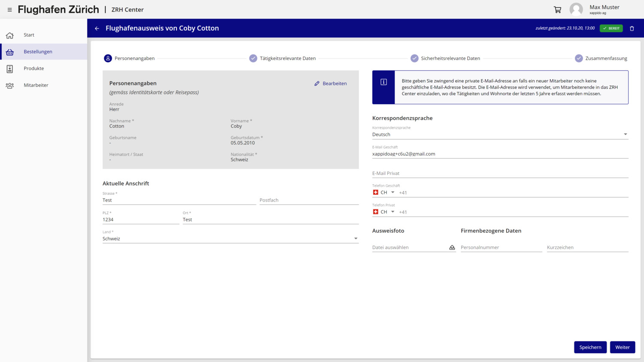Open the hamburger menu icon
The width and height of the screenshot is (644, 362).
9,9
